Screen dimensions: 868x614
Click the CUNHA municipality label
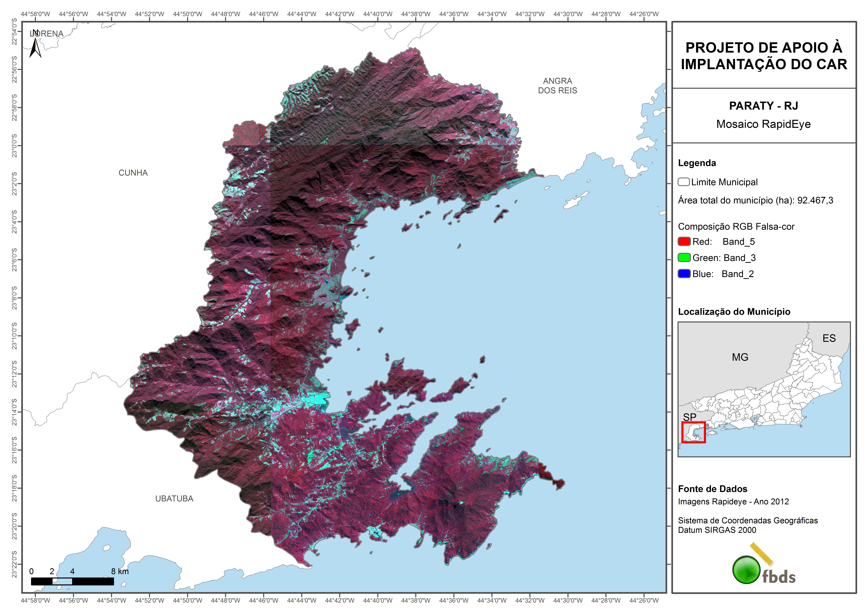point(133,173)
